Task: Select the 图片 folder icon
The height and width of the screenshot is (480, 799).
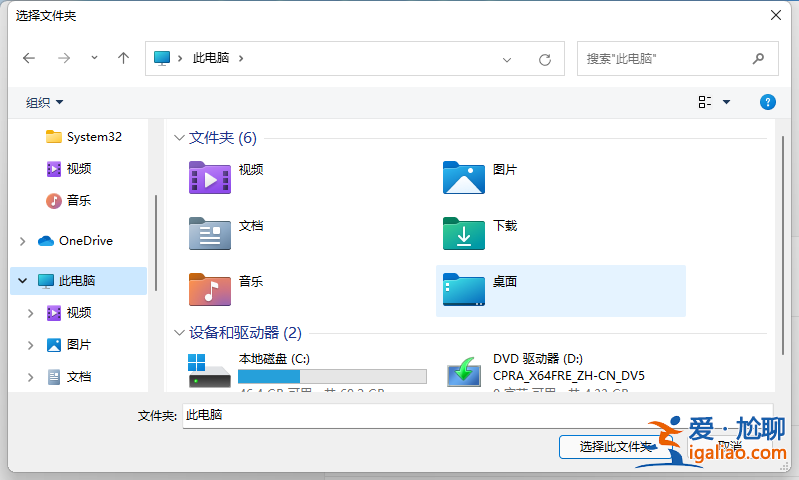Action: pos(464,177)
